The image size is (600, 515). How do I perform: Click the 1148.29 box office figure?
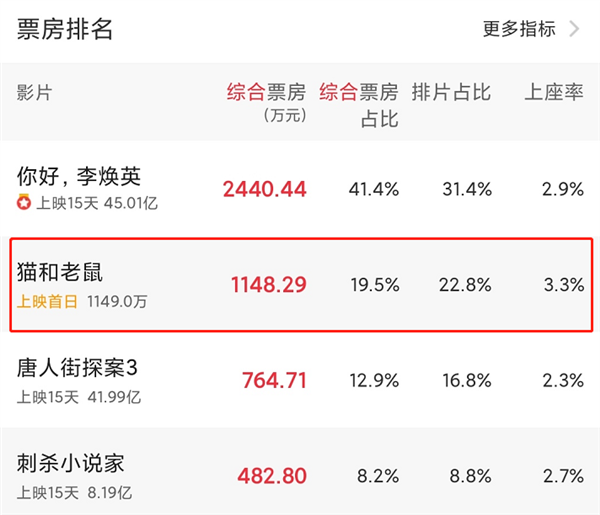268,285
